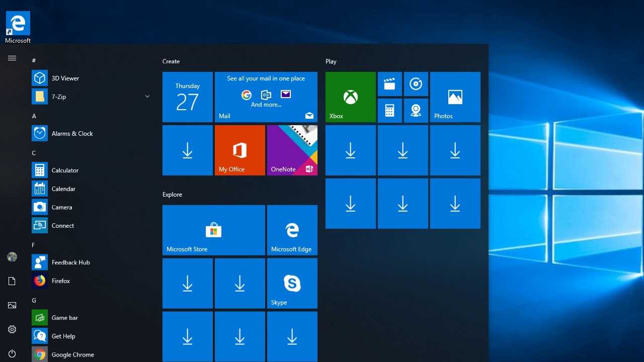Open the Connect app
This screenshot has height=362, width=644.
click(x=93, y=226)
